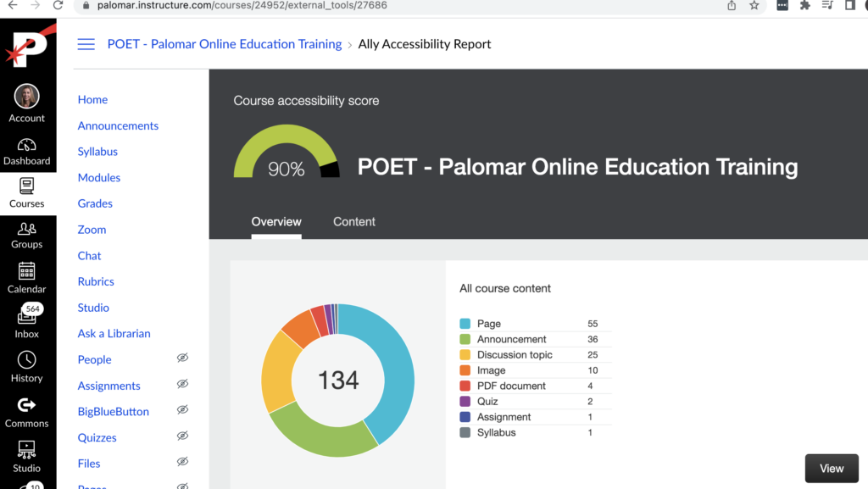Open the POET course breadcrumb link
The image size is (868, 489).
pyautogui.click(x=224, y=44)
